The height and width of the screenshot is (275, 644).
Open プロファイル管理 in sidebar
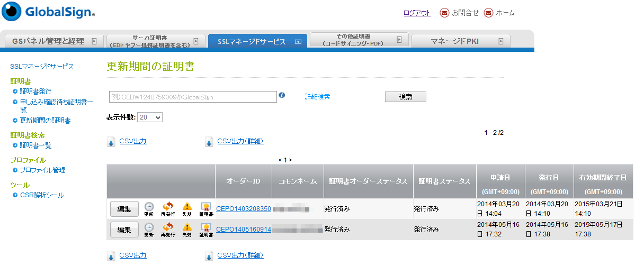tap(42, 170)
